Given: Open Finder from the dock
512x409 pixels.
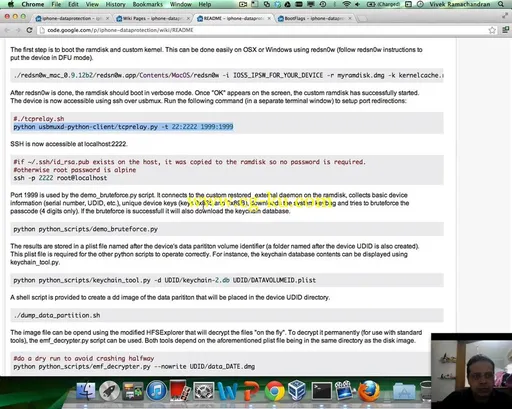Looking at the screenshot, I should (x=86, y=390).
